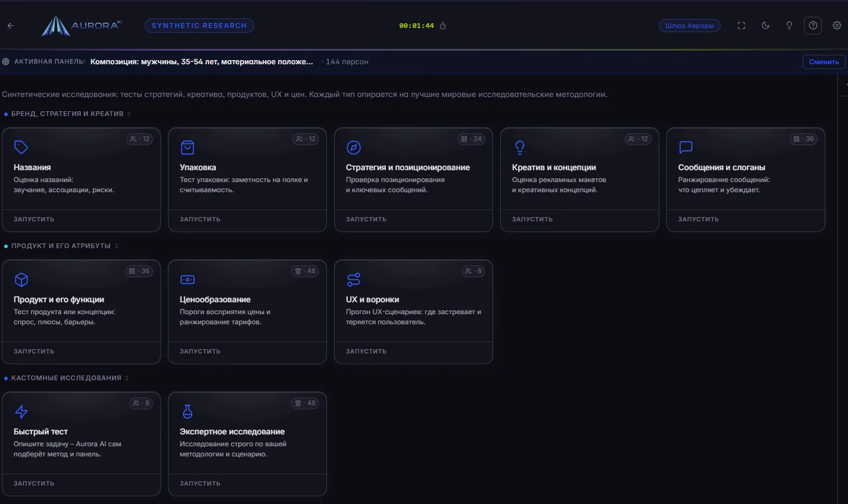The width and height of the screenshot is (848, 504).
Task: Toggle fullscreen mode icon
Action: click(741, 26)
